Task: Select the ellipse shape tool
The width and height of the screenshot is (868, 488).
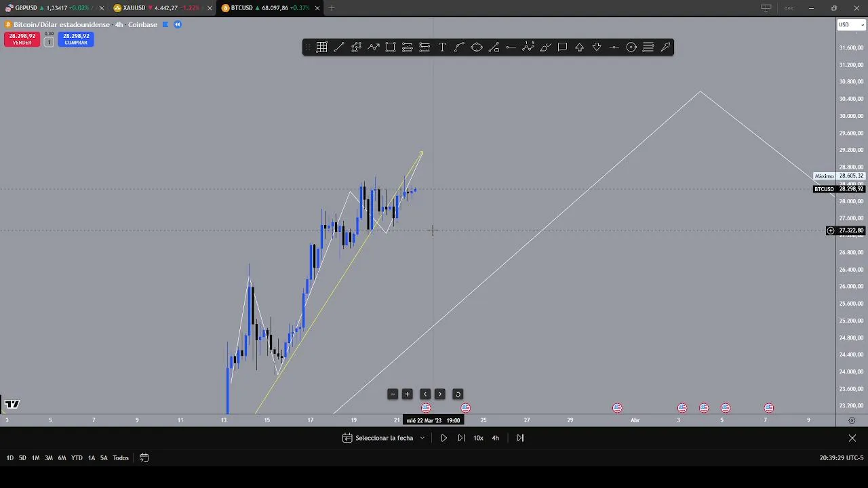Action: [x=477, y=47]
